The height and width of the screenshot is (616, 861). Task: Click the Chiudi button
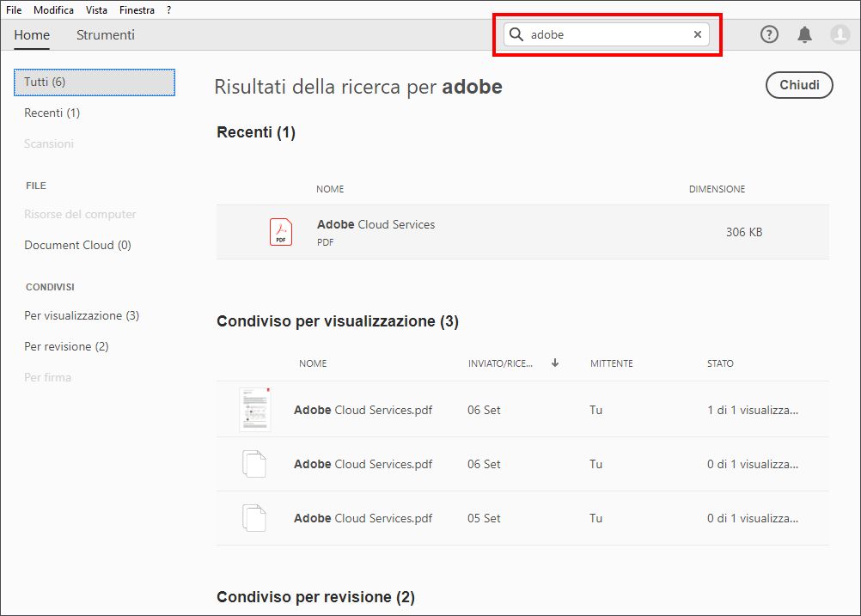[799, 85]
